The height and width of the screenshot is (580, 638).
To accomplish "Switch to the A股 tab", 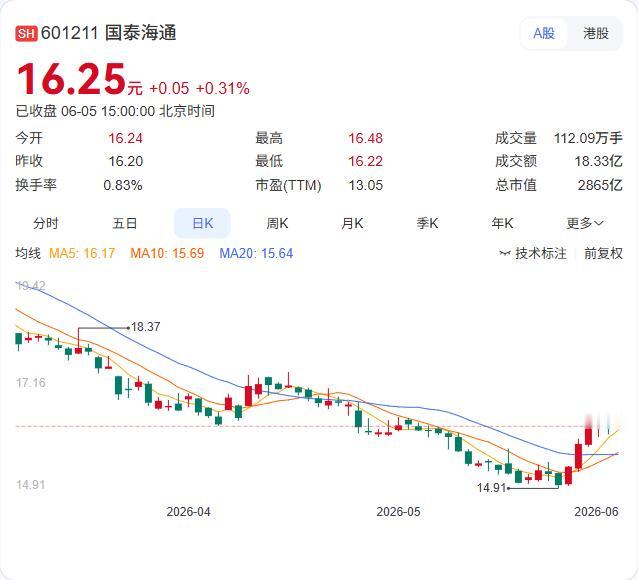I will [544, 33].
